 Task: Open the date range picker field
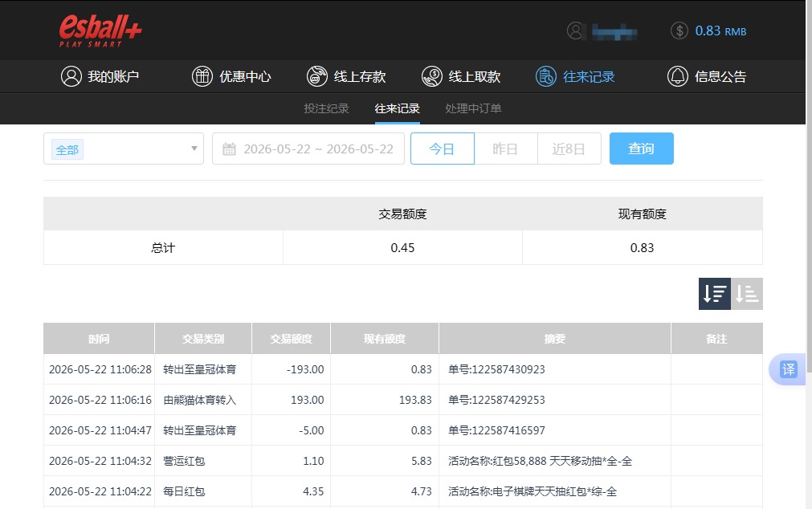click(308, 149)
